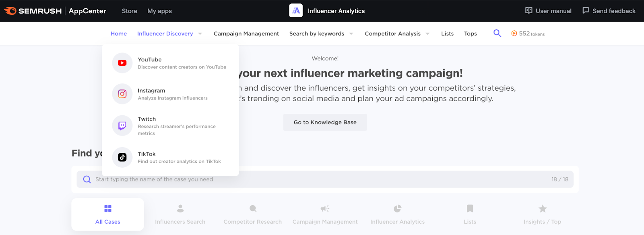Select the All Cases tab
This screenshot has height=235, width=644.
[x=108, y=214]
